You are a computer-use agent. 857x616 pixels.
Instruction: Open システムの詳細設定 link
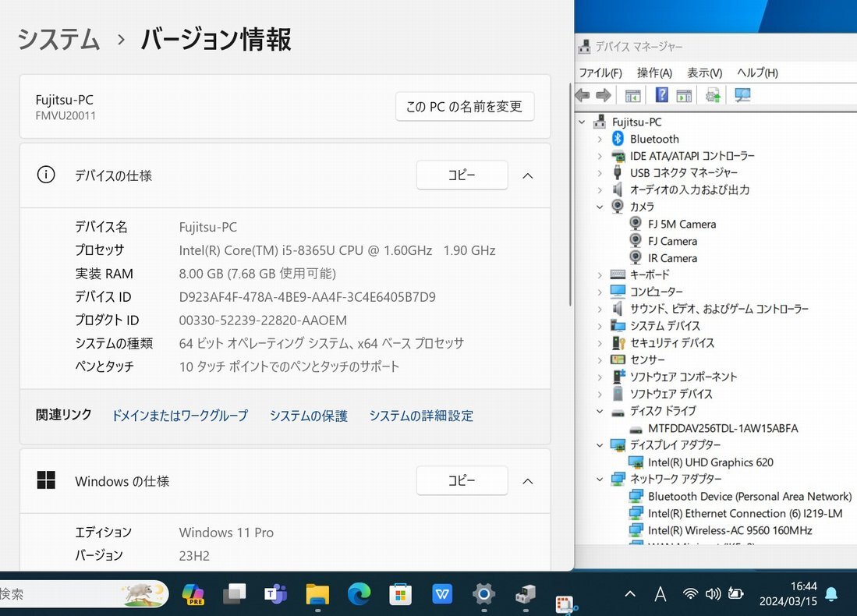click(x=421, y=416)
